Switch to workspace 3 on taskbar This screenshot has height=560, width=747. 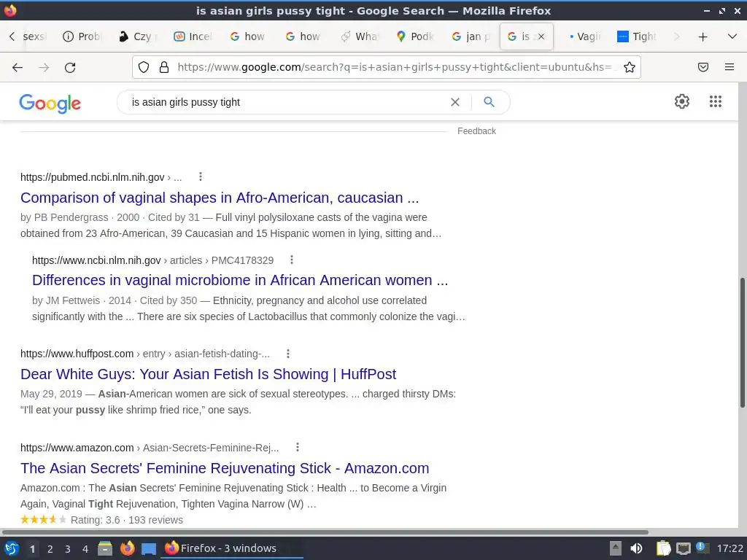(68, 549)
